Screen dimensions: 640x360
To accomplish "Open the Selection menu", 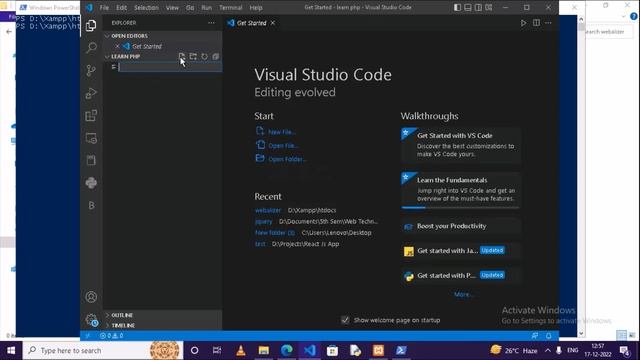I will [146, 7].
